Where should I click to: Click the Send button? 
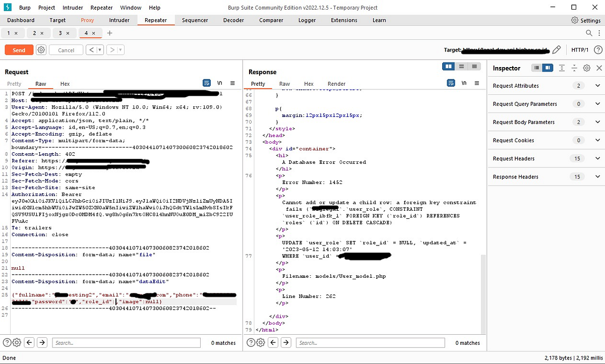19,49
